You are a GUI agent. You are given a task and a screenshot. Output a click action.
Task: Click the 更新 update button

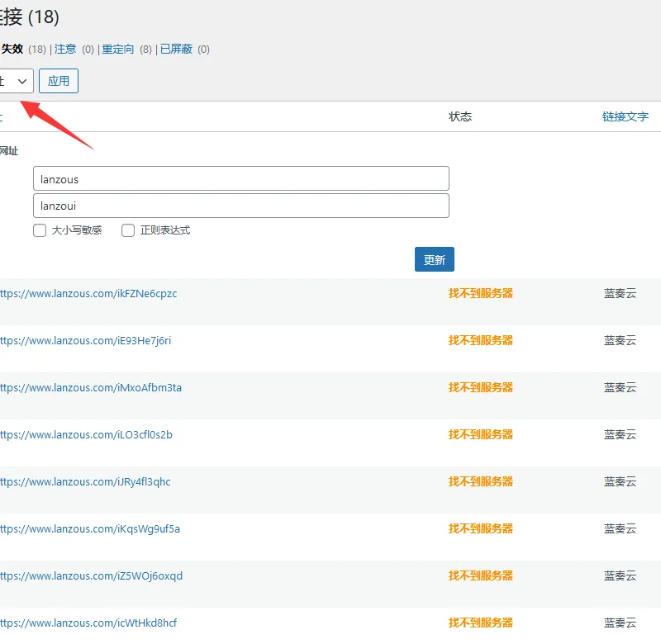point(435,259)
